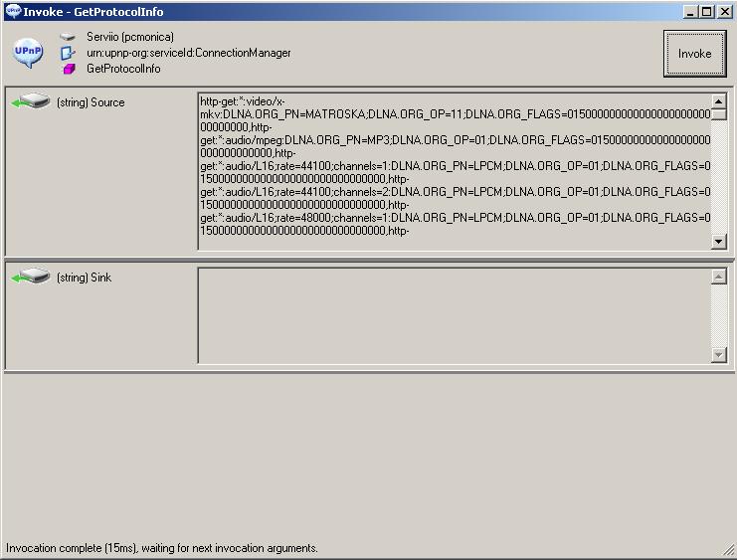Image resolution: width=737 pixels, height=560 pixels.
Task: Click the Sink output argument icon
Action: tap(31, 276)
